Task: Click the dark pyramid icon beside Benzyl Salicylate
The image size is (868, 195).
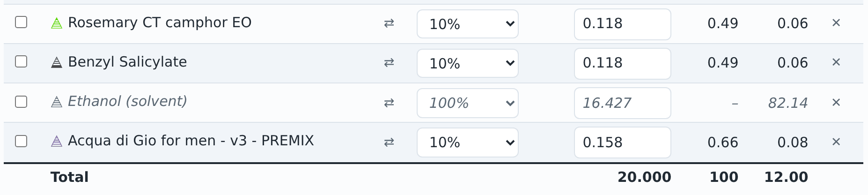Action: tap(57, 62)
